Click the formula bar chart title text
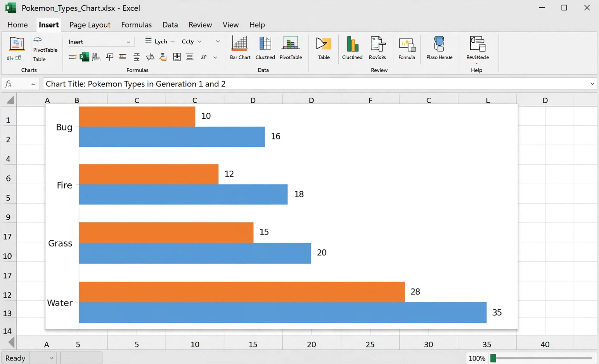This screenshot has height=364, width=599. click(x=136, y=84)
